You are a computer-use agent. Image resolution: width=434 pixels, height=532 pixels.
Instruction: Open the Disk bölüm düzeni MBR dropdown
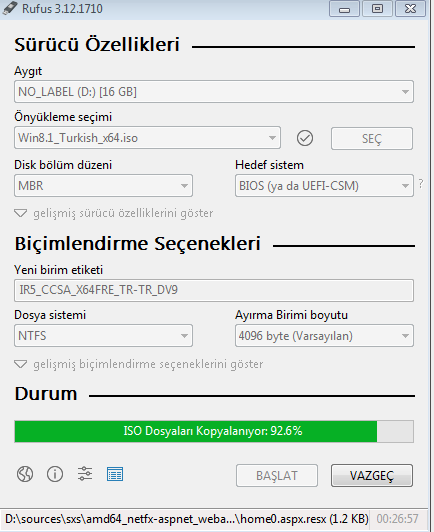pos(103,186)
